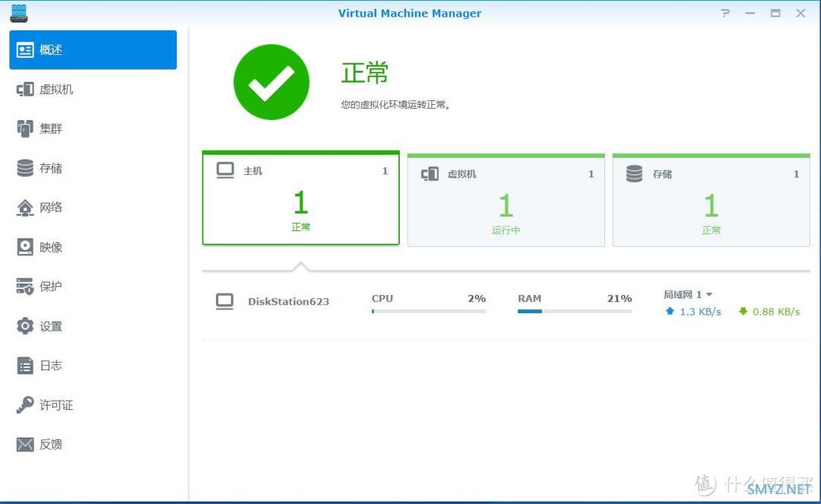Open 设置 settings in the sidebar
The width and height of the screenshot is (821, 504).
point(93,326)
